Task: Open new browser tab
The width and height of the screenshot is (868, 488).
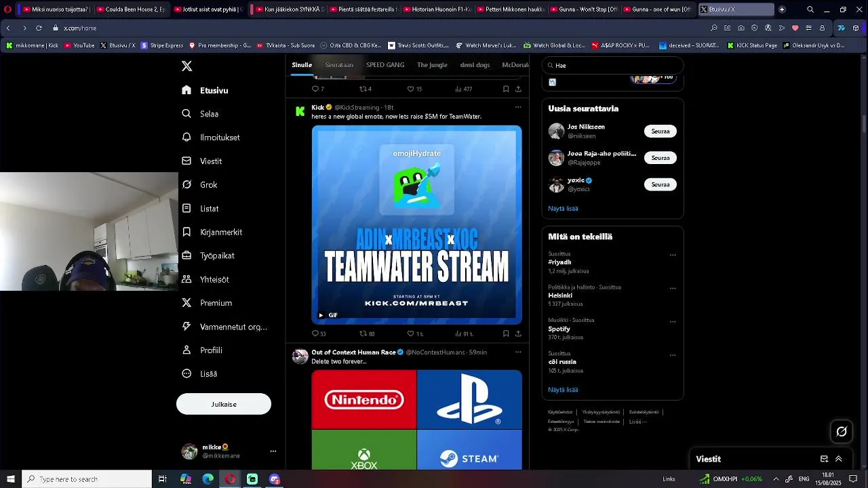Action: 782,9
